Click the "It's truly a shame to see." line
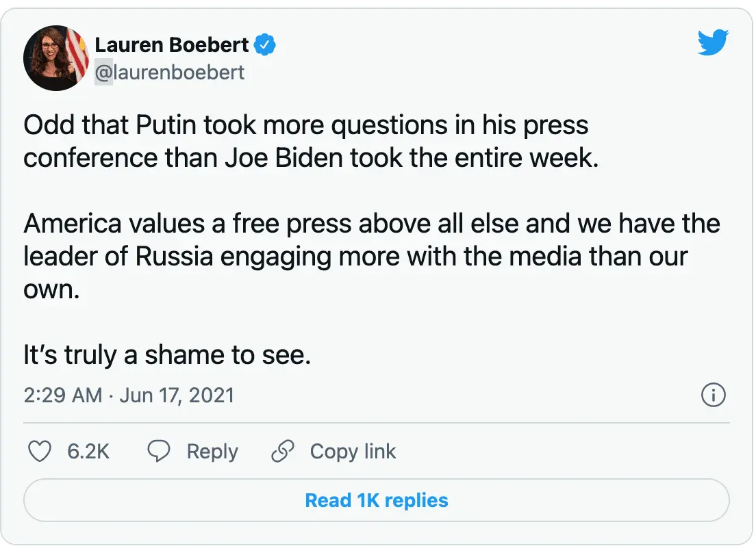 click(x=167, y=356)
